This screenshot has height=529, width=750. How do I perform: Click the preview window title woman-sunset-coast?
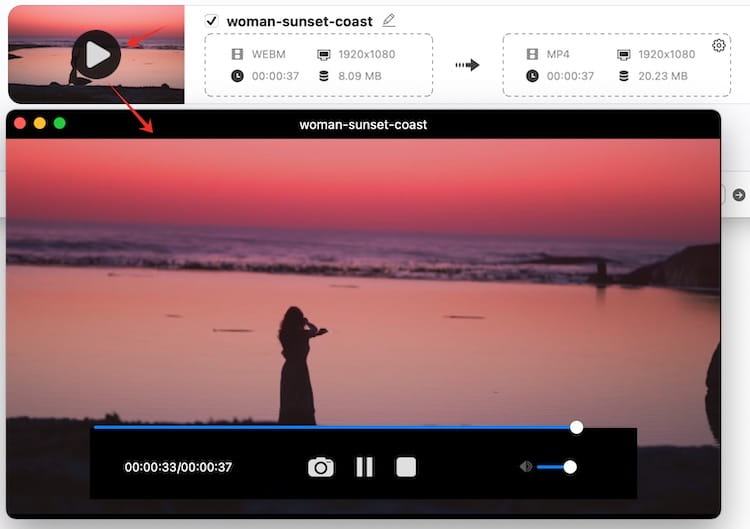click(x=363, y=125)
